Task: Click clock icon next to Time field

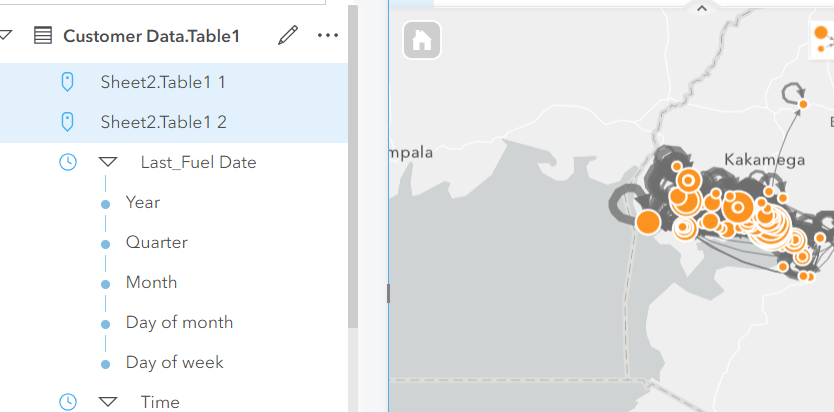Action: [68, 402]
